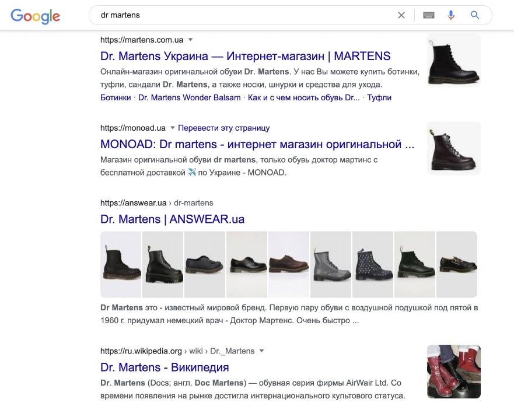This screenshot has width=514, height=420.
Task: Click ninth ANSWEAR image of buckle shoe
Action: [x=457, y=265]
